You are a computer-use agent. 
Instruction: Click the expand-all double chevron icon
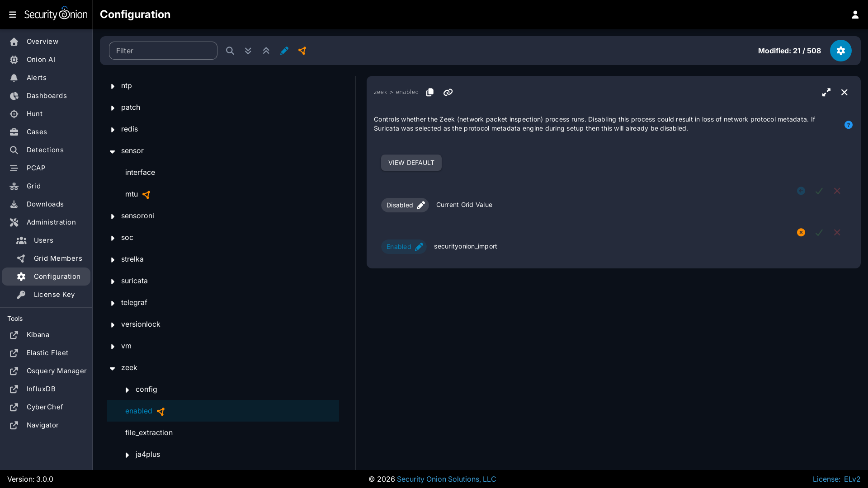pos(248,51)
